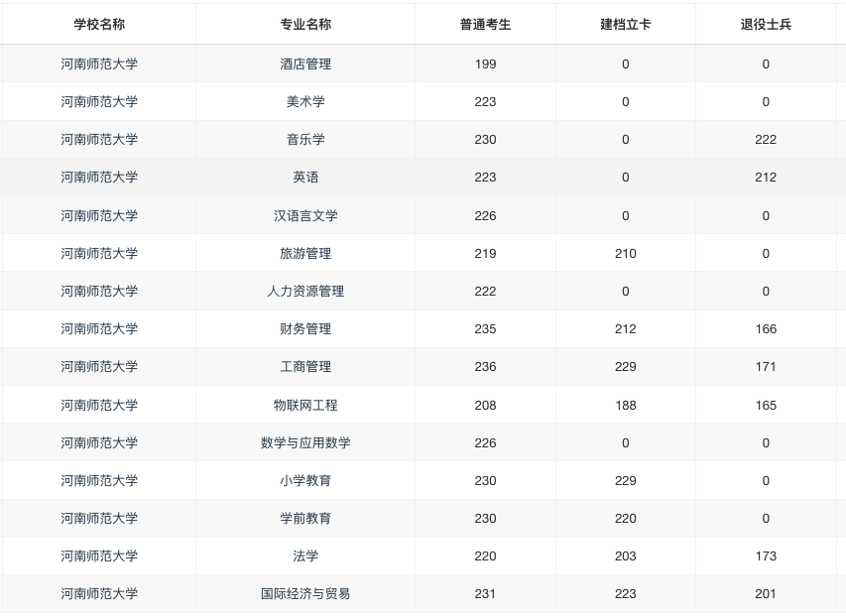The image size is (846, 616).
Task: Click the 建档立卡 column header
Action: (x=626, y=24)
